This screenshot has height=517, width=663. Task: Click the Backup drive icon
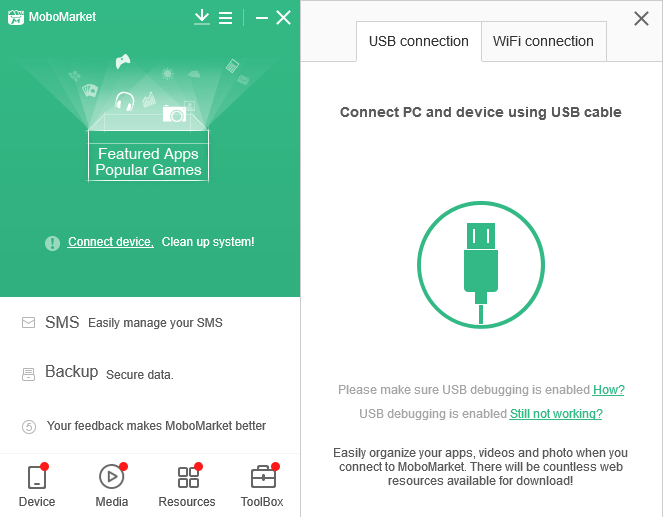pos(28,374)
